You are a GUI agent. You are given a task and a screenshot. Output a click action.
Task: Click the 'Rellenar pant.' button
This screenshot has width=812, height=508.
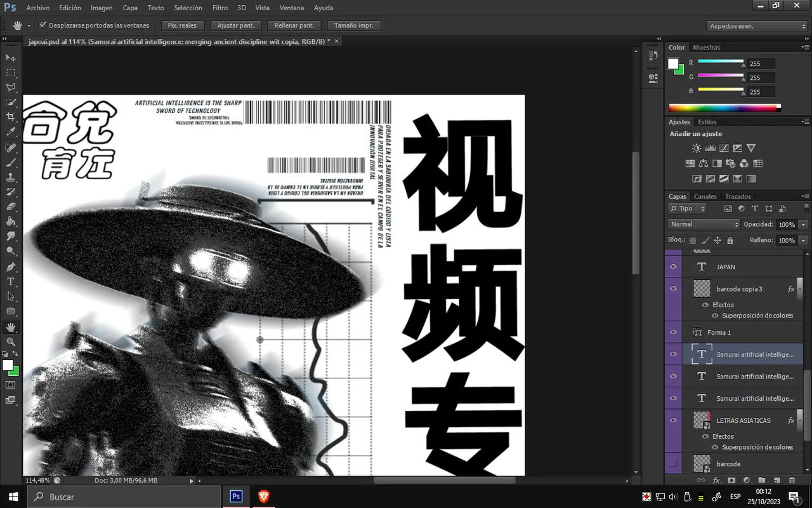(294, 25)
